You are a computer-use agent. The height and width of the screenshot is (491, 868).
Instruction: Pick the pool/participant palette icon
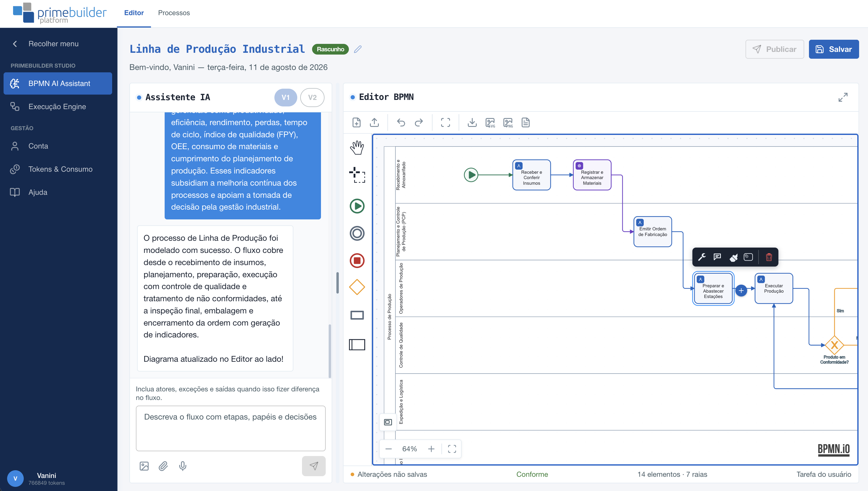(357, 345)
